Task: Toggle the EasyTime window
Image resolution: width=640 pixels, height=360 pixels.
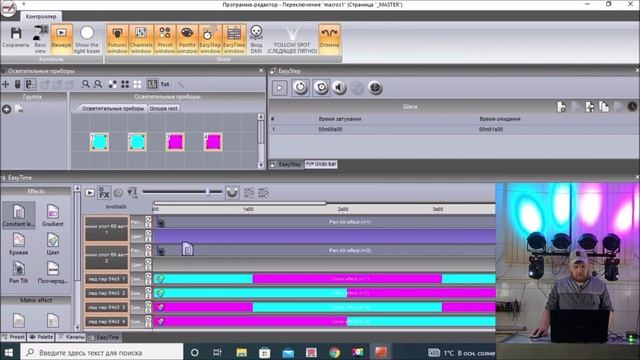Action: tap(234, 39)
